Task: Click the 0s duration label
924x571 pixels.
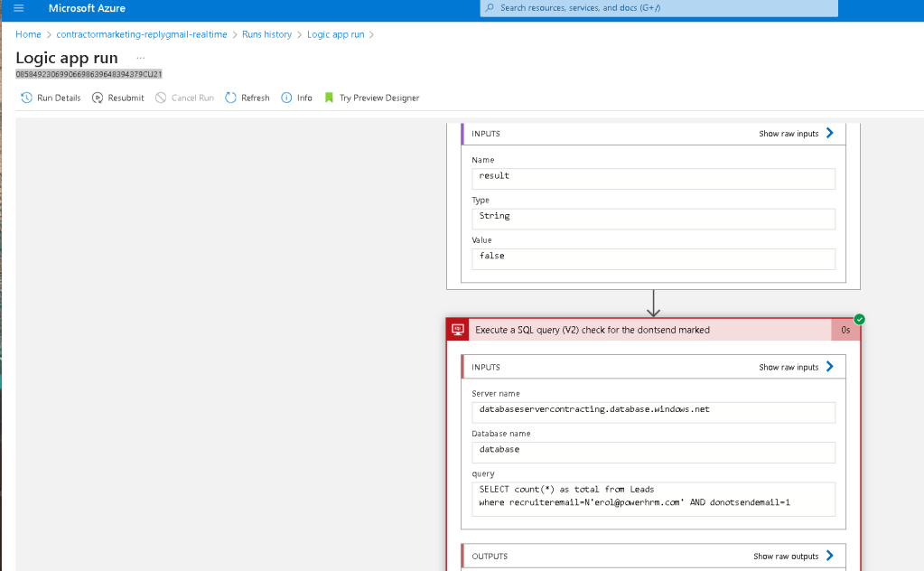Action: [x=845, y=330]
